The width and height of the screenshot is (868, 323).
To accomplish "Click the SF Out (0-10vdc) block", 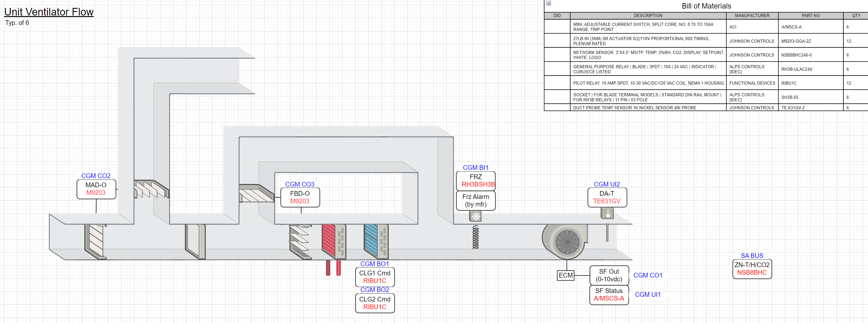I will (x=609, y=275).
